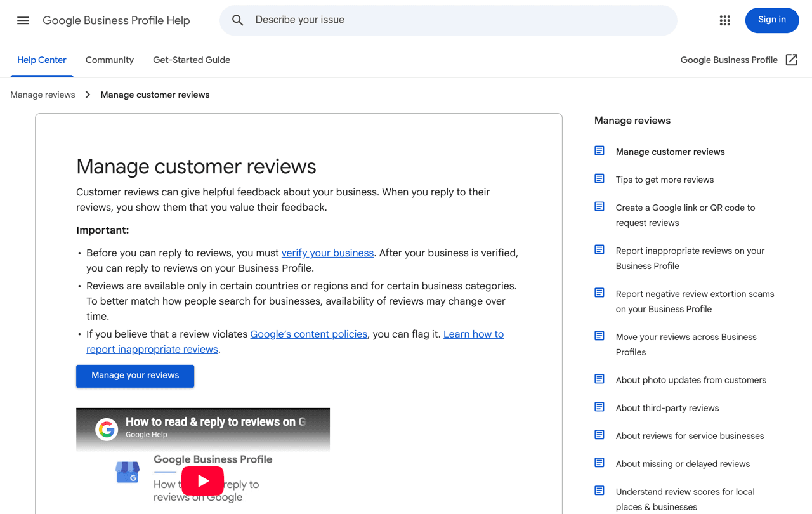Click article icon beside About missing or delayed reviews
The width and height of the screenshot is (812, 514).
coord(599,463)
